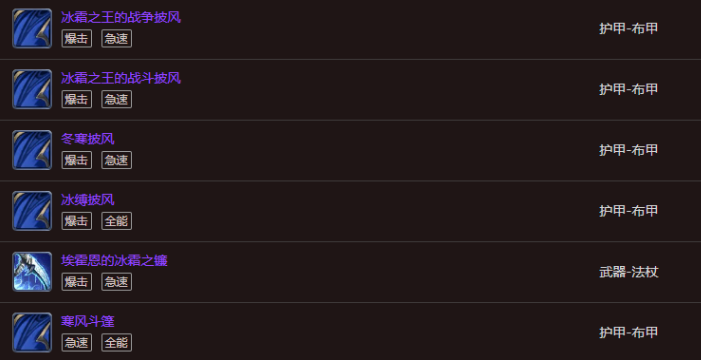The width and height of the screenshot is (701, 360).
Task: Open the 寒风斗篷 item name link
Action: [88, 322]
